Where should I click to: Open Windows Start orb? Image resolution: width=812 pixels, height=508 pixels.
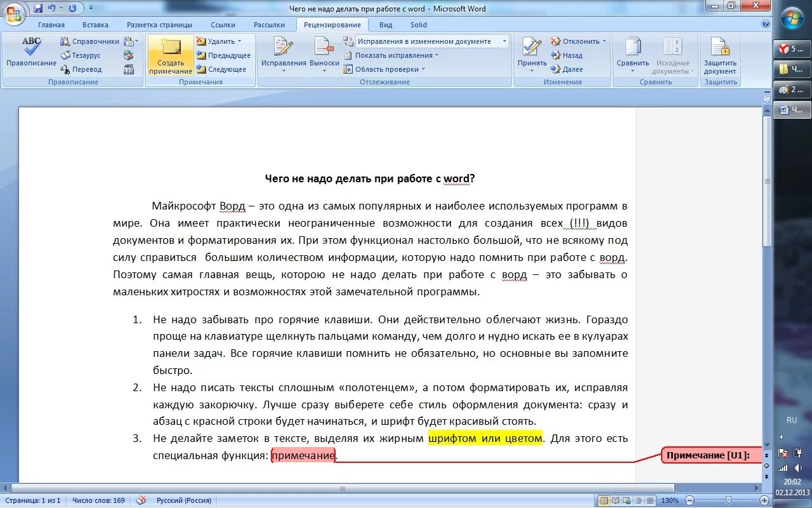(x=792, y=18)
